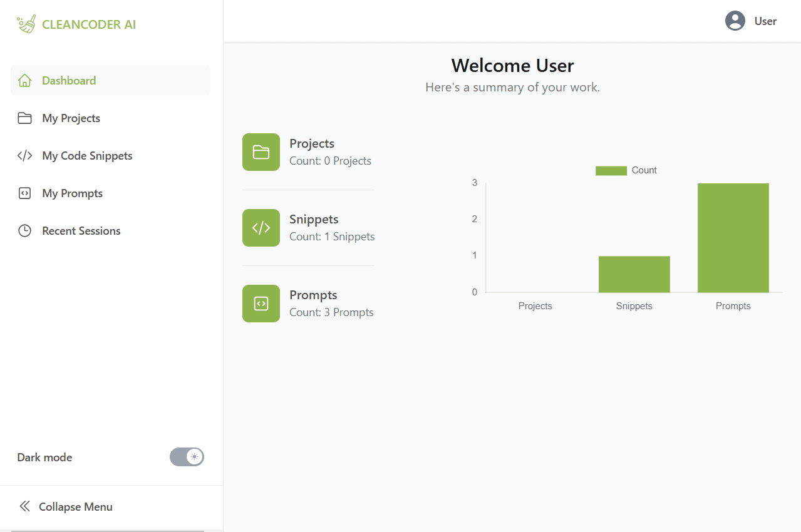Screen dimensions: 801x532
Task: Click the Dashboard home icon
Action: (24, 81)
